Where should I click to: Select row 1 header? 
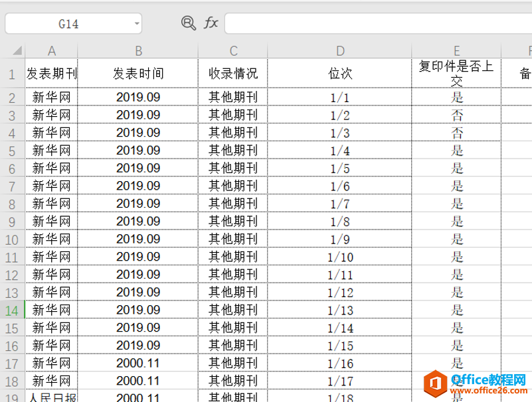12,74
